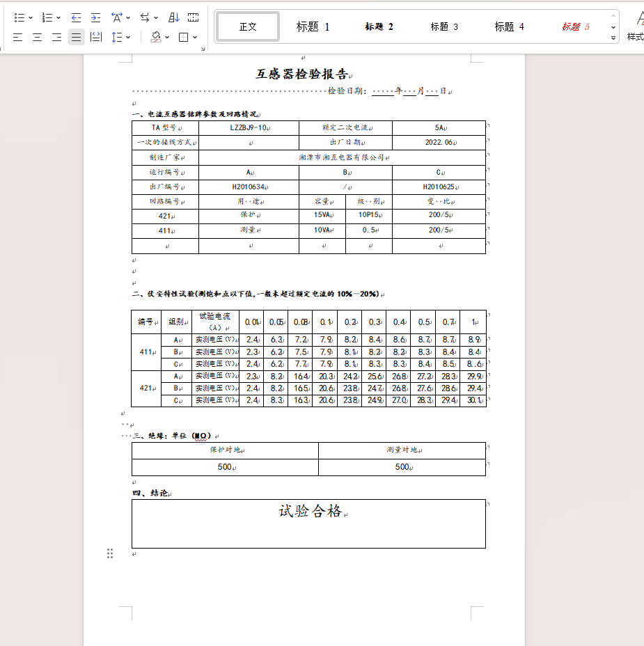Decrease paragraph indent
The width and height of the screenshot is (644, 646).
[76, 17]
